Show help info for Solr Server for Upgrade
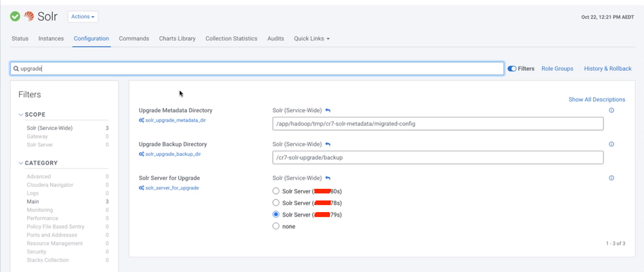 (611, 178)
